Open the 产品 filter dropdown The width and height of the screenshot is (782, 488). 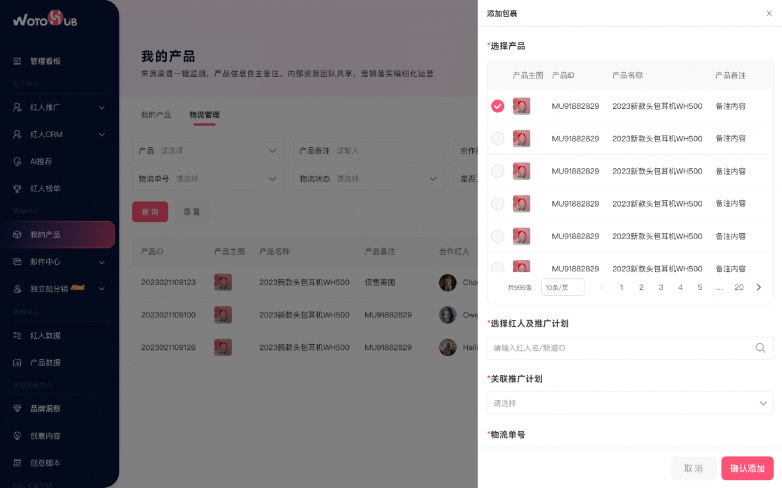pos(208,151)
